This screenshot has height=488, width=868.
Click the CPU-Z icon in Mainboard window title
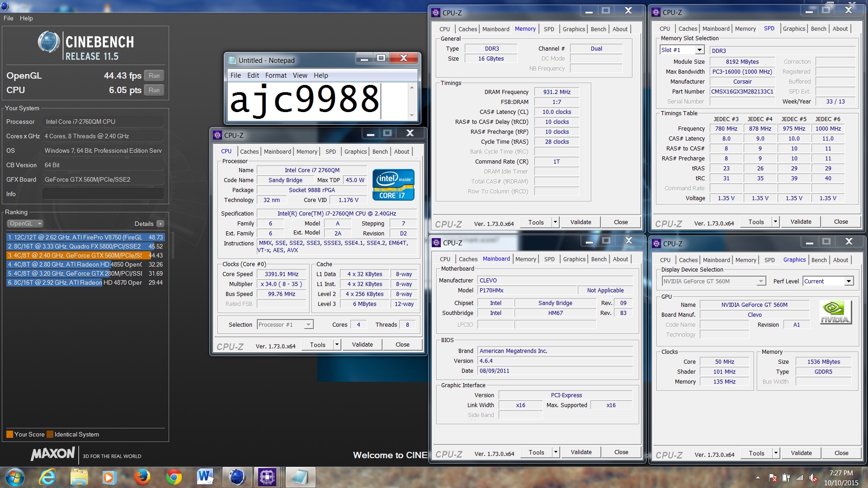click(436, 243)
